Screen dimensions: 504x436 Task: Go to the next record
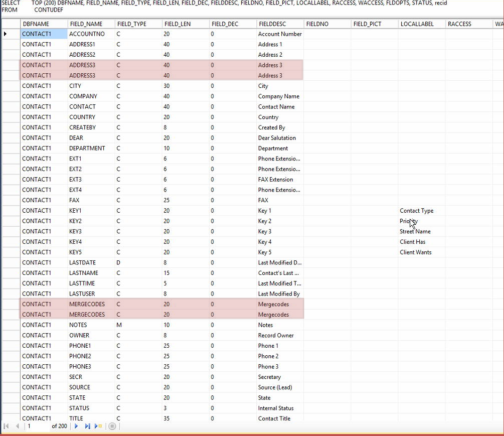click(76, 426)
